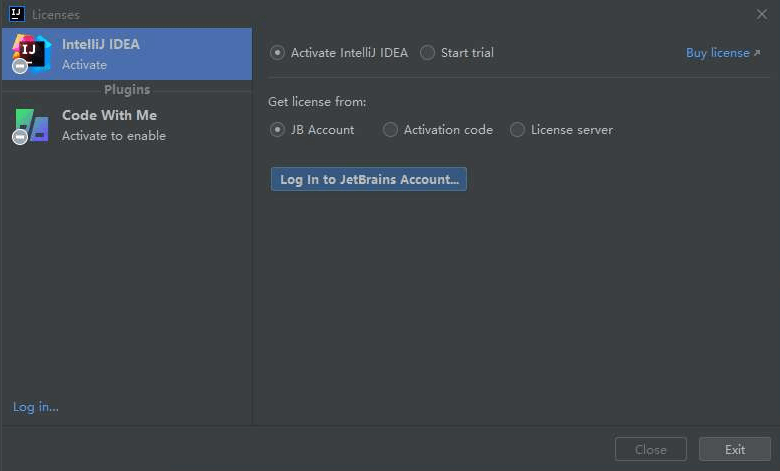The height and width of the screenshot is (471, 780).
Task: Click the Log in... link at bottom left
Action: (36, 407)
